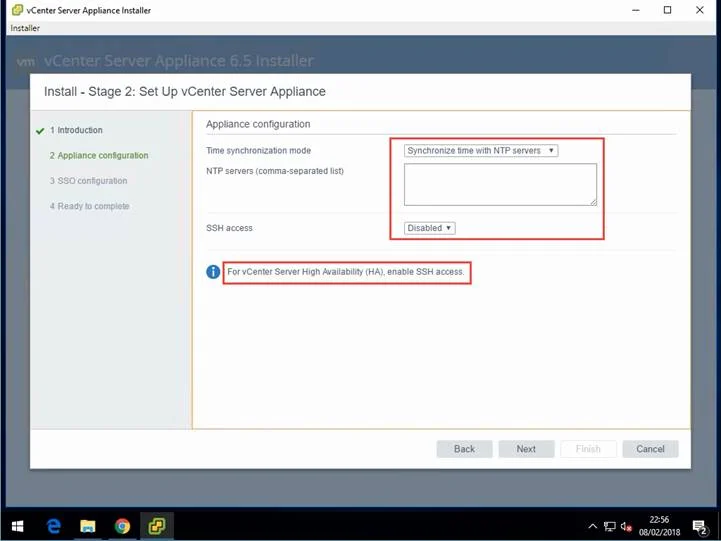The width and height of the screenshot is (721, 541).
Task: Click the vCenter installer title bar icon
Action: coord(17,10)
